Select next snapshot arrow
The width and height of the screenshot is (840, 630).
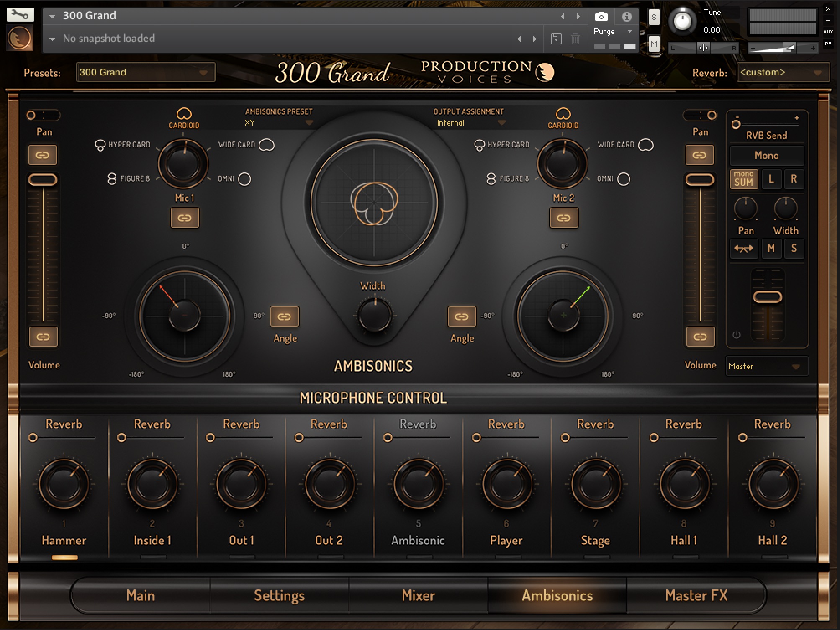pyautogui.click(x=534, y=39)
